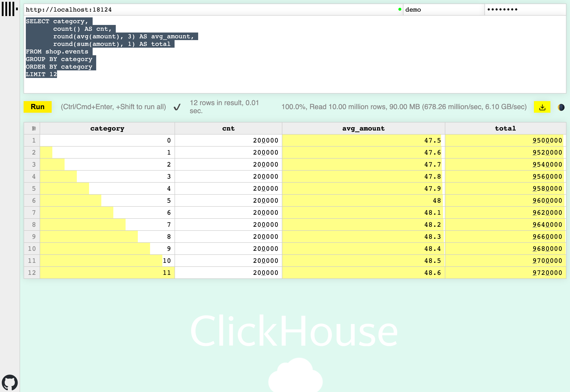Click the row number 7 cell
The width and height of the screenshot is (570, 392).
(x=32, y=213)
